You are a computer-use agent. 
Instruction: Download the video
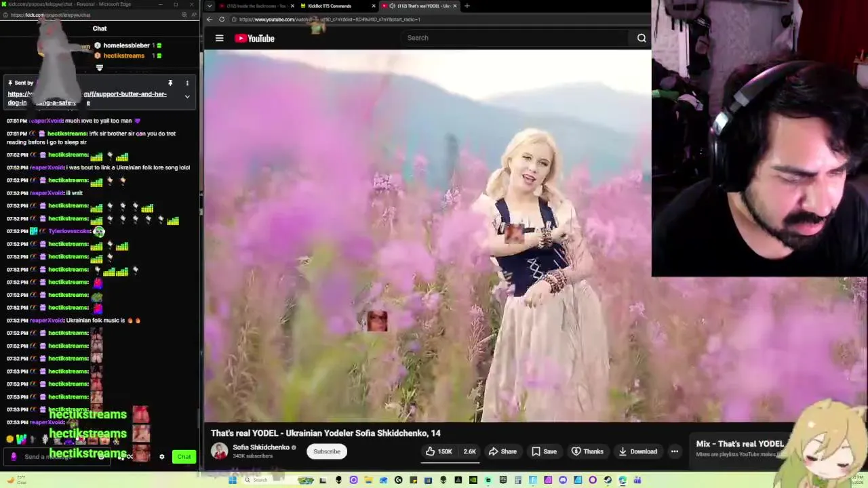point(637,451)
